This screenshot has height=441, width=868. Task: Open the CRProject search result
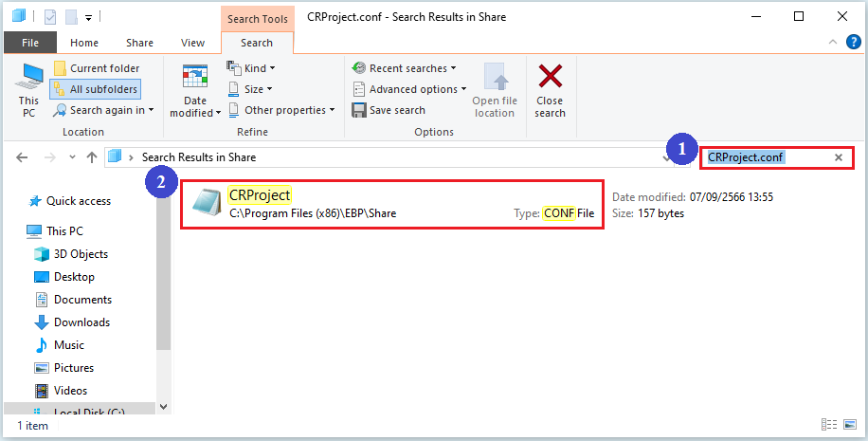coord(259,194)
